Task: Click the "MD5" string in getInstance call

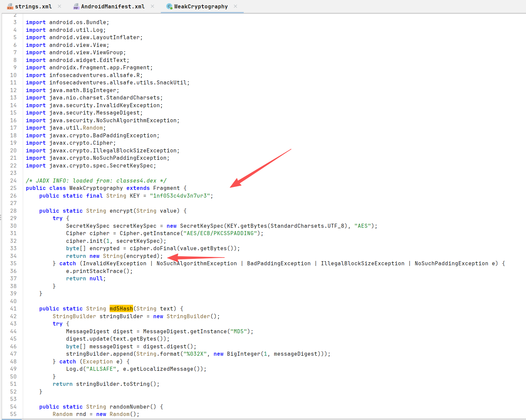Action: point(239,331)
